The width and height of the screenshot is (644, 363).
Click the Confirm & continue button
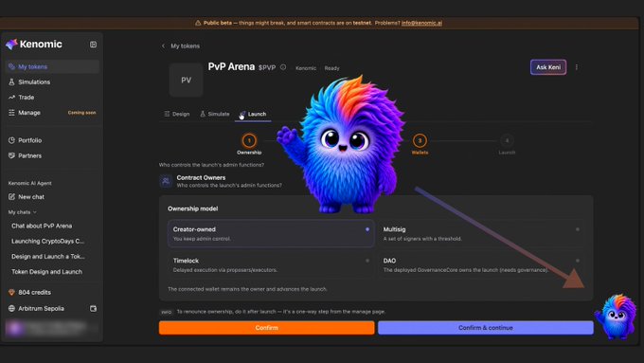(x=486, y=328)
